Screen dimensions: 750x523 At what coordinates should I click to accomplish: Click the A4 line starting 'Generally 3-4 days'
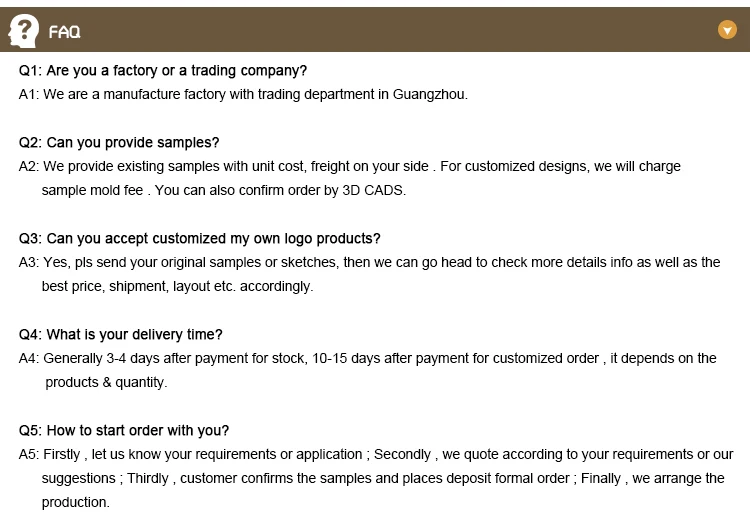pos(367,358)
